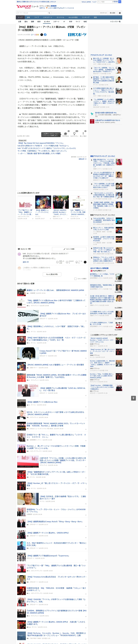This screenshot has height=644, width=138.
Task: Click the ログイン link
Action: click(42, 8)
